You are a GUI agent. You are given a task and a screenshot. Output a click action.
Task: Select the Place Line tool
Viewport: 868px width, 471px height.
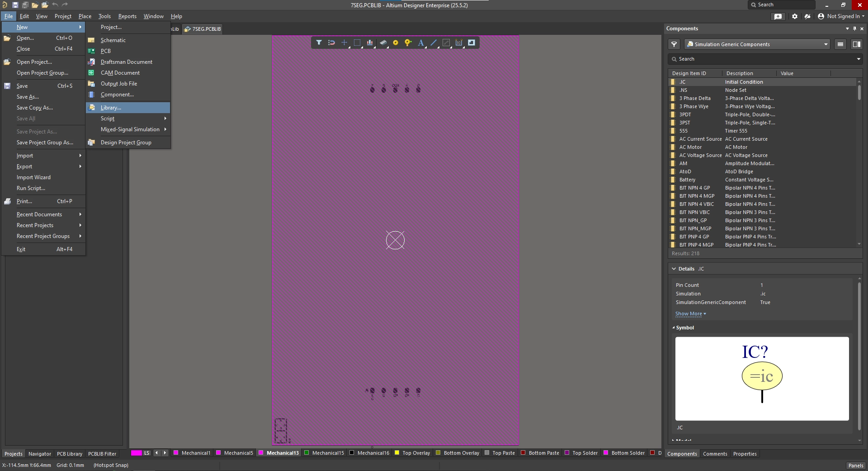point(434,43)
